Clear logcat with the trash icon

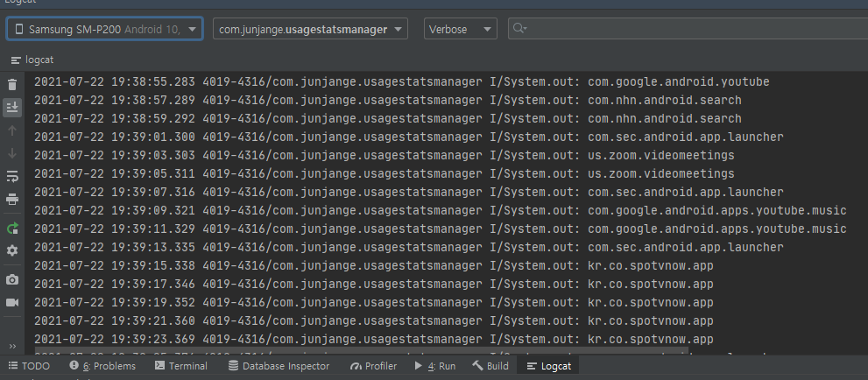click(x=12, y=85)
